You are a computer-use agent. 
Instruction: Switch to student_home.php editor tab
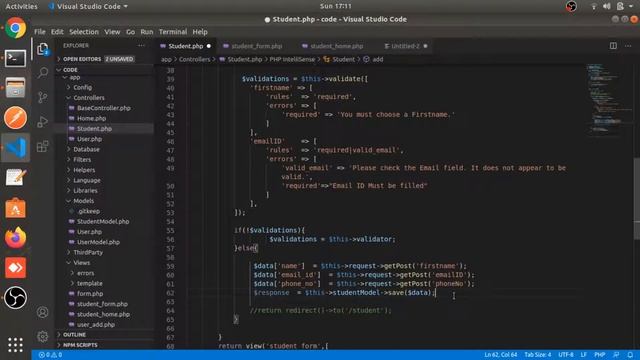point(336,46)
